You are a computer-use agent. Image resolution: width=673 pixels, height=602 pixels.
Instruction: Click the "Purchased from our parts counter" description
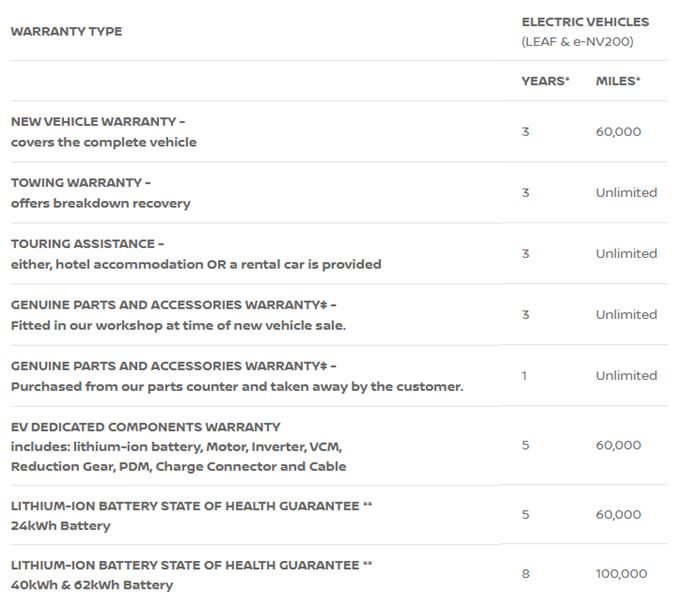(x=237, y=387)
